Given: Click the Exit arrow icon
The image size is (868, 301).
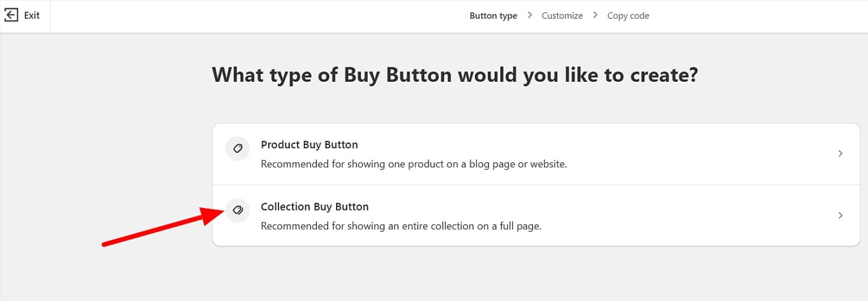Looking at the screenshot, I should pos(11,15).
